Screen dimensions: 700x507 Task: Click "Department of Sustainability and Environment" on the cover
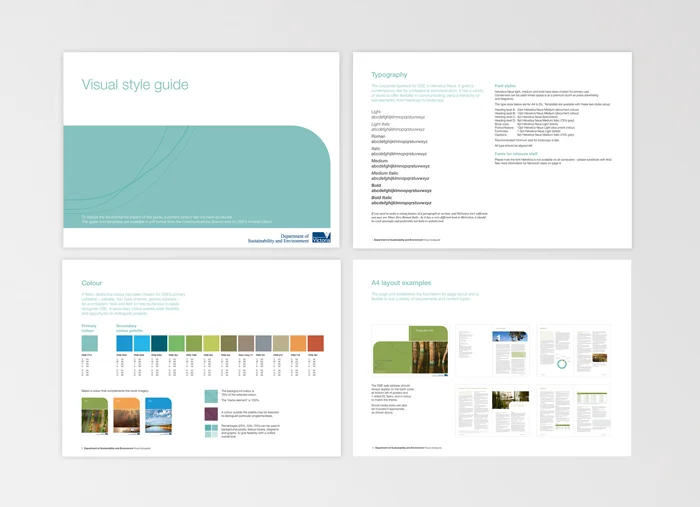point(278,238)
